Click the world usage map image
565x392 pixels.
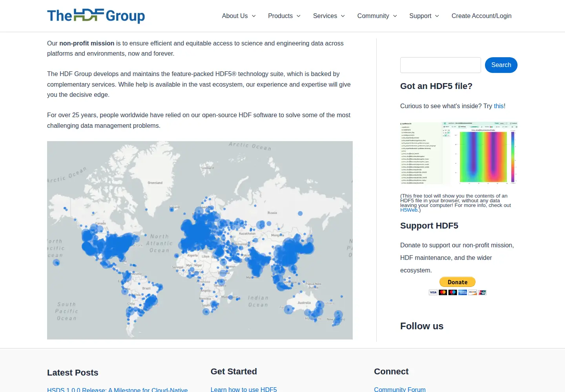(200, 240)
